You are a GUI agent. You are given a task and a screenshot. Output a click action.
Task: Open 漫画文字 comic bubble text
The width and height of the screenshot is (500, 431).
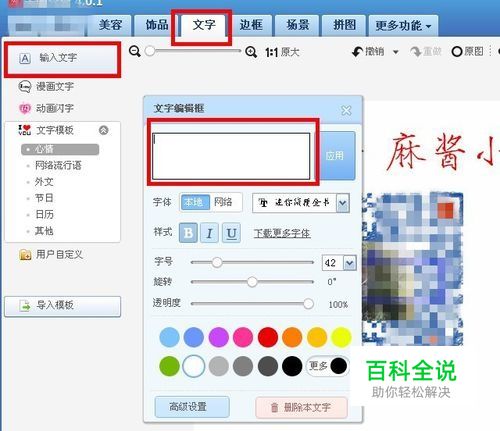point(46,86)
